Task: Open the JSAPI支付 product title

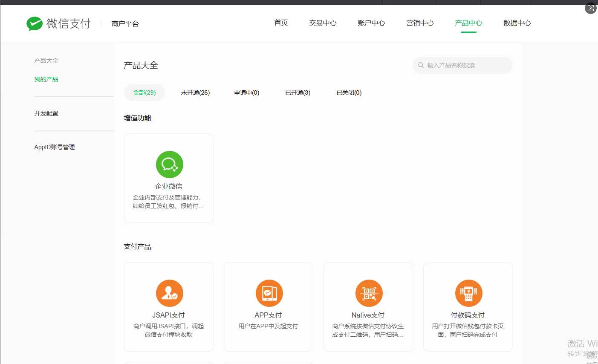Action: [169, 315]
